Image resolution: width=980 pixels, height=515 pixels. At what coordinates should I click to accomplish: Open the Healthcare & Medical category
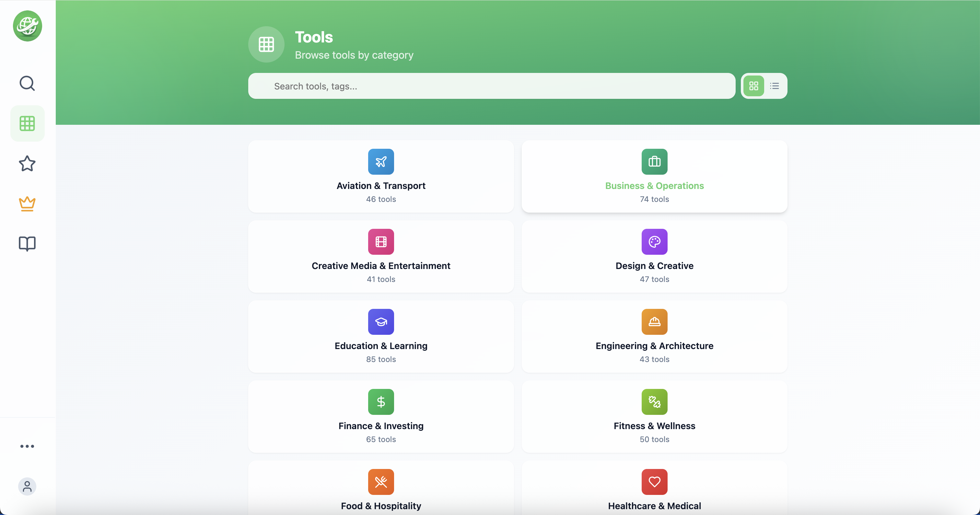pos(654,491)
